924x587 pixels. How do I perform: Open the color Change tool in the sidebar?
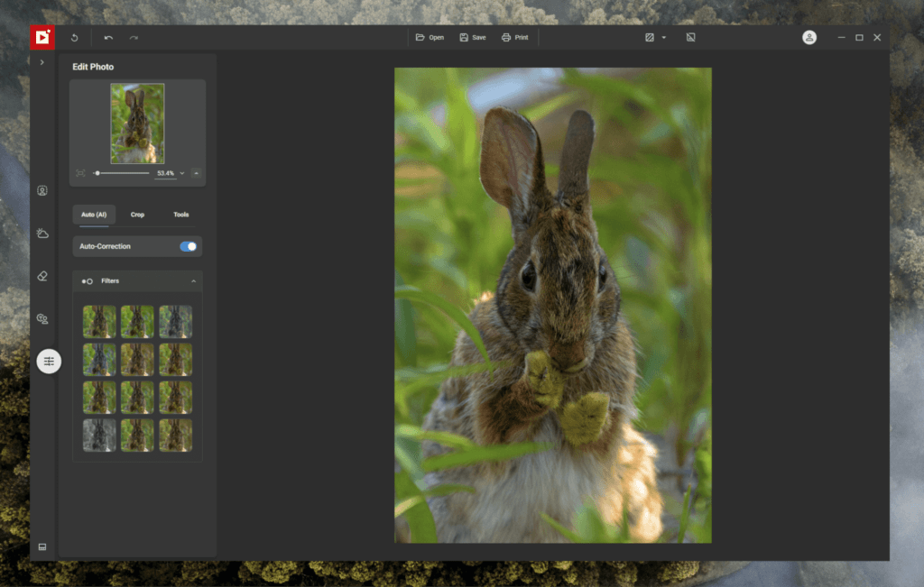42,318
